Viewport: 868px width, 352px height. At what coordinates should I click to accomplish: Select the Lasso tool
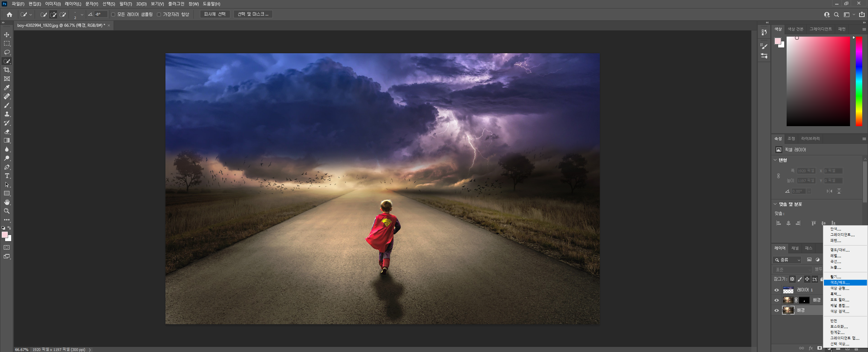tap(7, 52)
